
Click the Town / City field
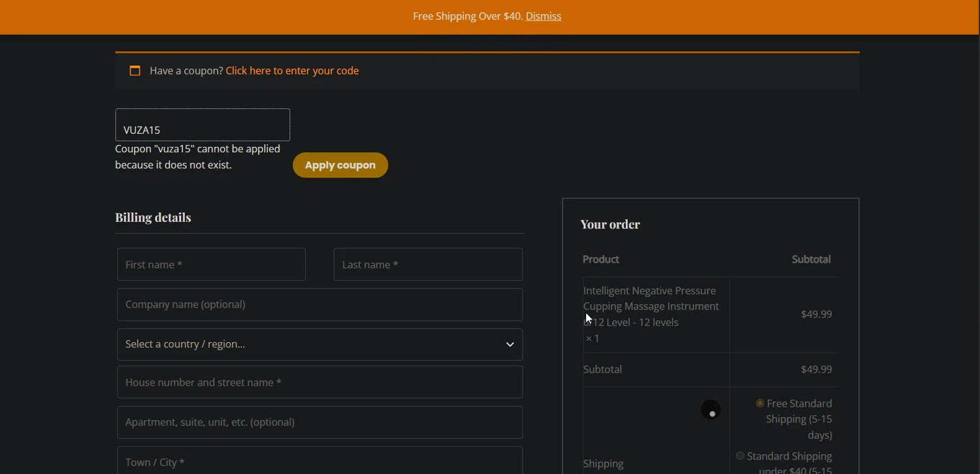pos(320,461)
